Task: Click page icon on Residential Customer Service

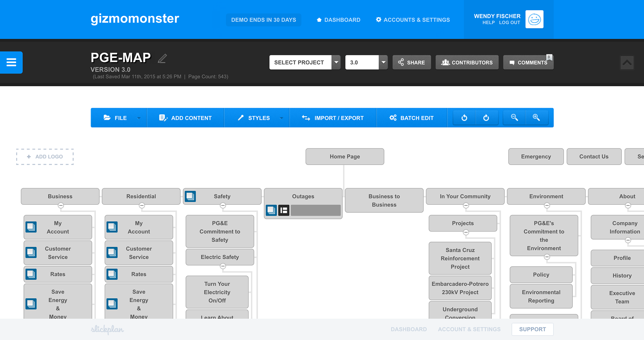Action: pyautogui.click(x=112, y=252)
